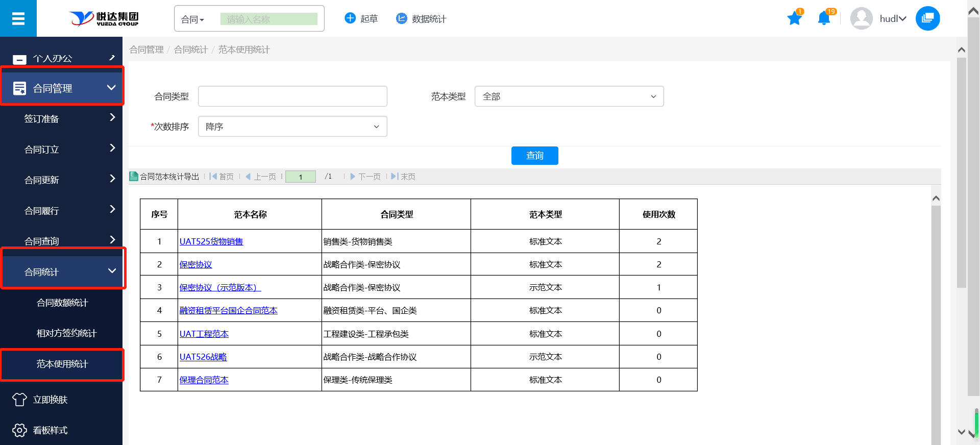Click the hamburger menu icon
This screenshot has width=980, height=445.
pos(18,19)
